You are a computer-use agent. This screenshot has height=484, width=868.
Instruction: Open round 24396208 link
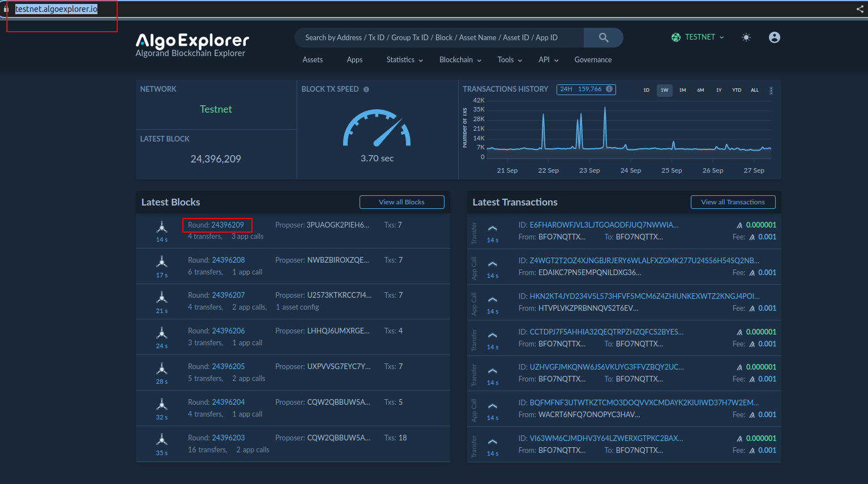click(x=228, y=260)
